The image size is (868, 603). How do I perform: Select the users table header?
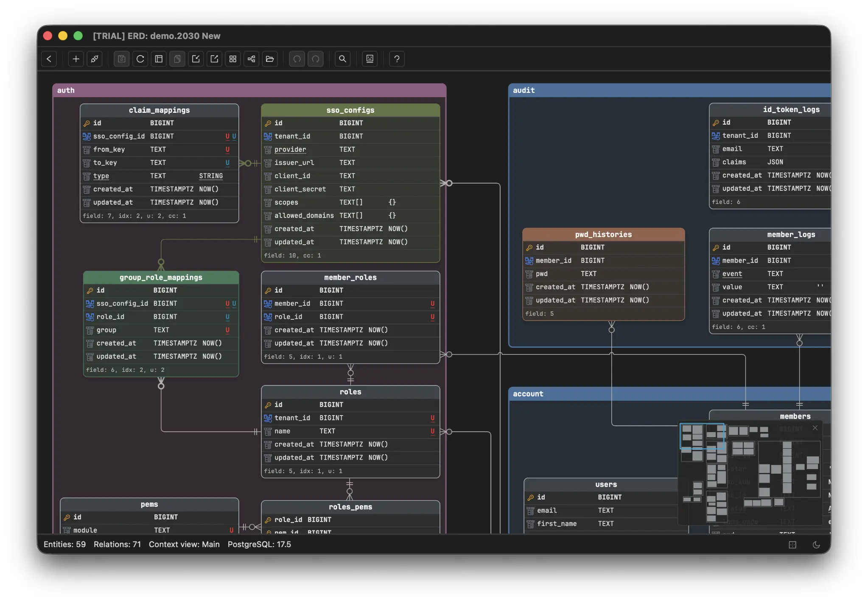[x=606, y=485]
